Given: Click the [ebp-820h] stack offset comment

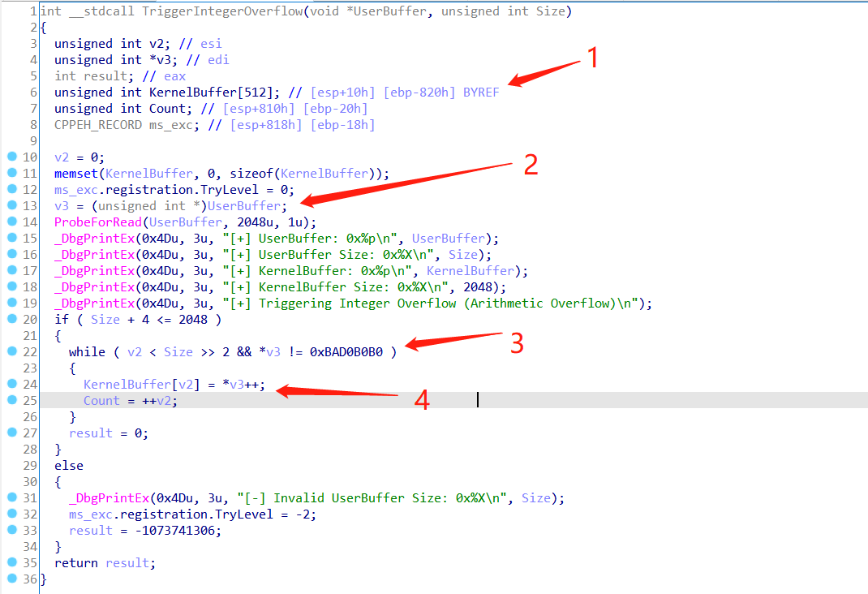Looking at the screenshot, I should (419, 93).
